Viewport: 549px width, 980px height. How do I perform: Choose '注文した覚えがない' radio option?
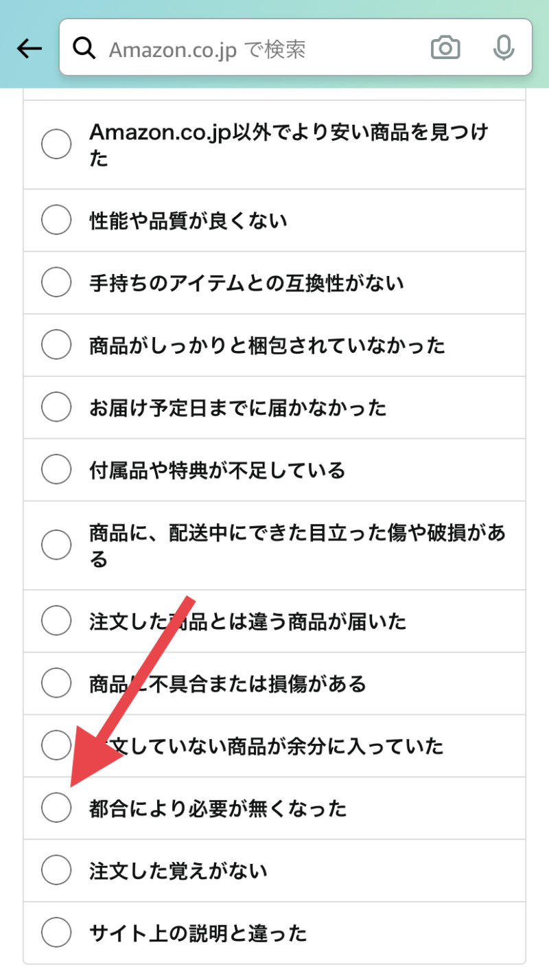click(56, 871)
